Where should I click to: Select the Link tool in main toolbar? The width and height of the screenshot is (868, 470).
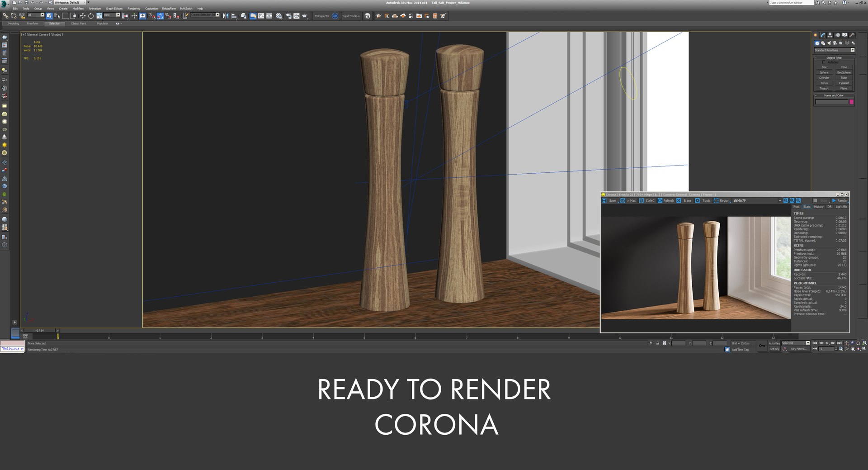(x=5, y=16)
